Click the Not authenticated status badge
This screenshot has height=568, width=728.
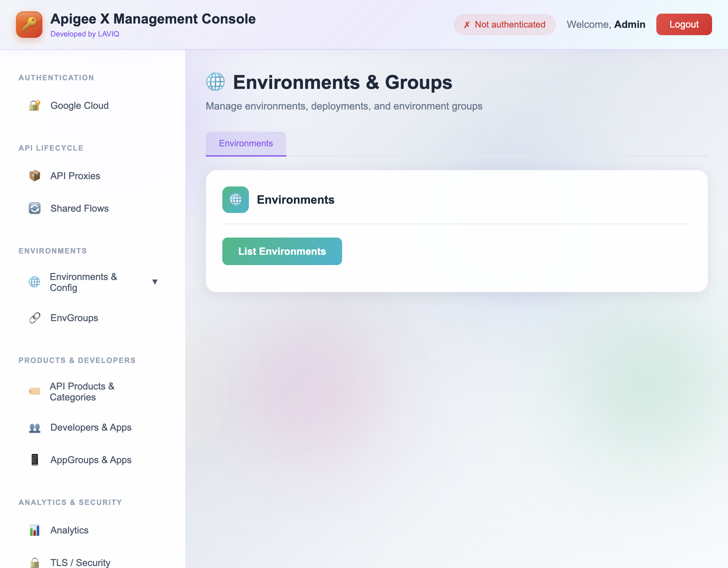[504, 24]
